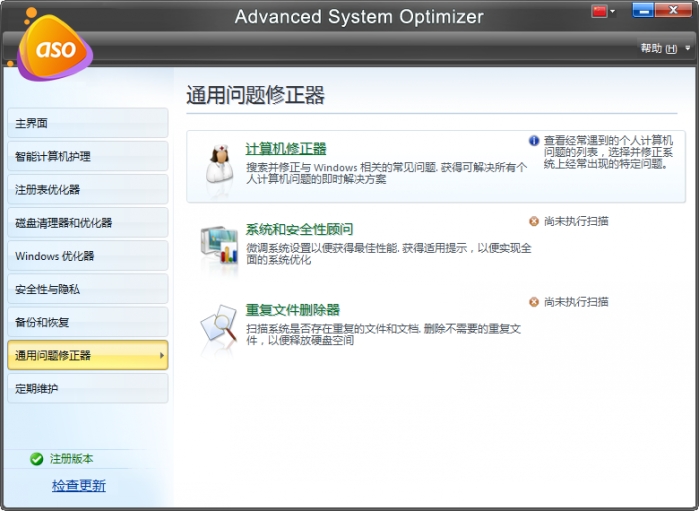Close the Advanced System Optimizer window

point(674,11)
